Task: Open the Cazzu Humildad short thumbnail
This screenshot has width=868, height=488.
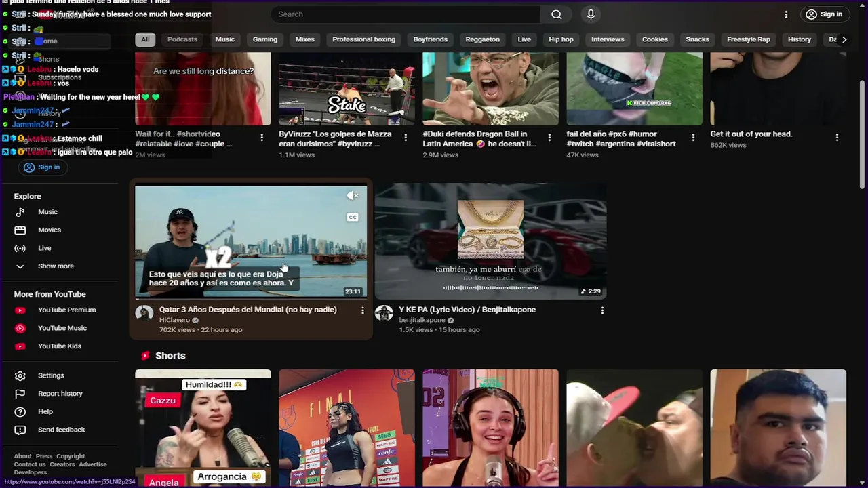Action: pyautogui.click(x=203, y=428)
